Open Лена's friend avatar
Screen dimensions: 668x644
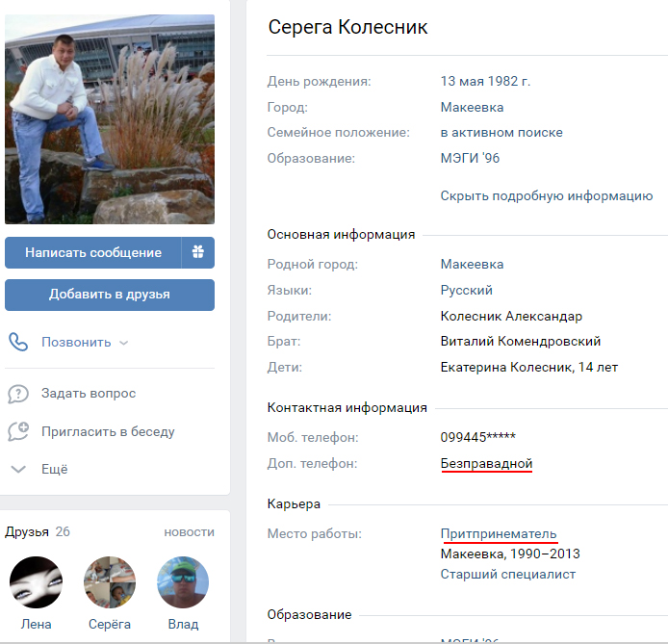pos(37,582)
